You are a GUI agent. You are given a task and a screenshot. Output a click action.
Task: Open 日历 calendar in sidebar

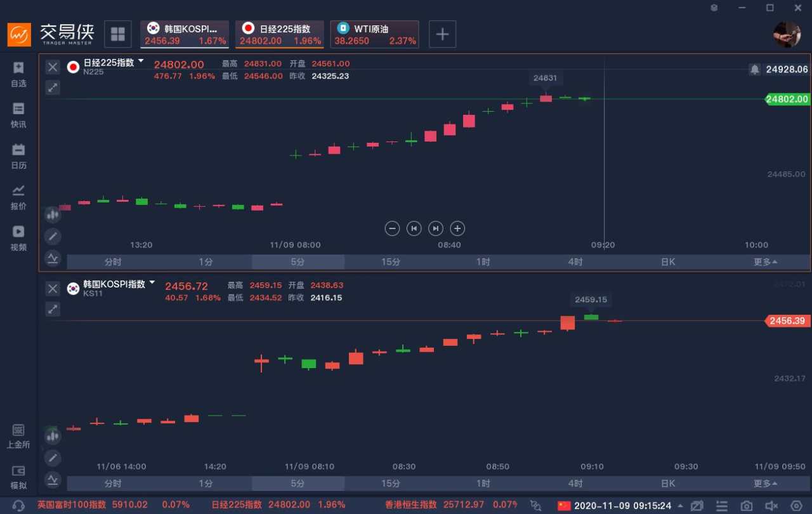pos(18,156)
